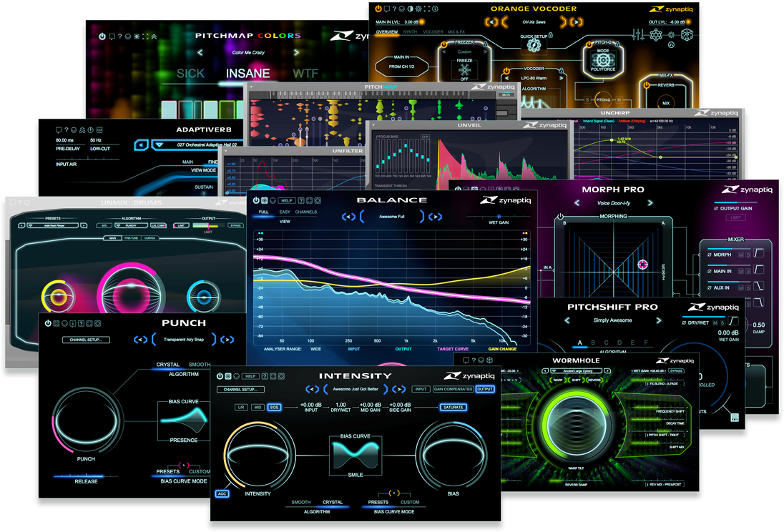The image size is (784, 532).
Task: Adjust the WET GAIN slider on Balance
Action: pyautogui.click(x=499, y=217)
